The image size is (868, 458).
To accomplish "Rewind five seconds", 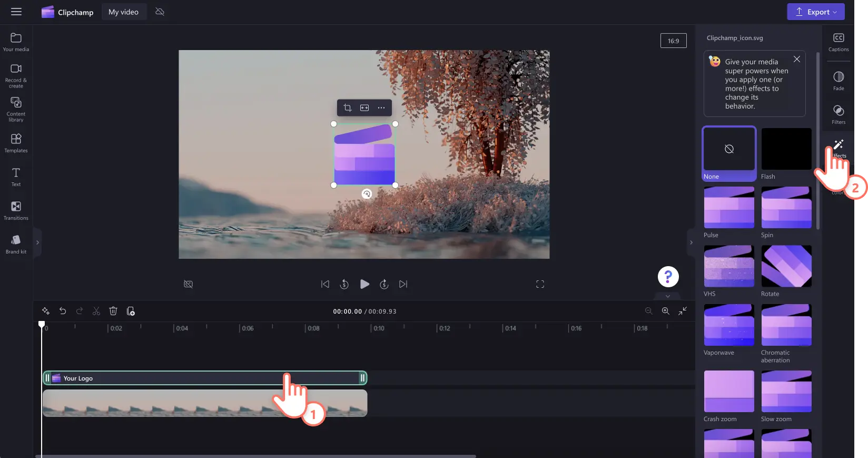I will [x=344, y=284].
